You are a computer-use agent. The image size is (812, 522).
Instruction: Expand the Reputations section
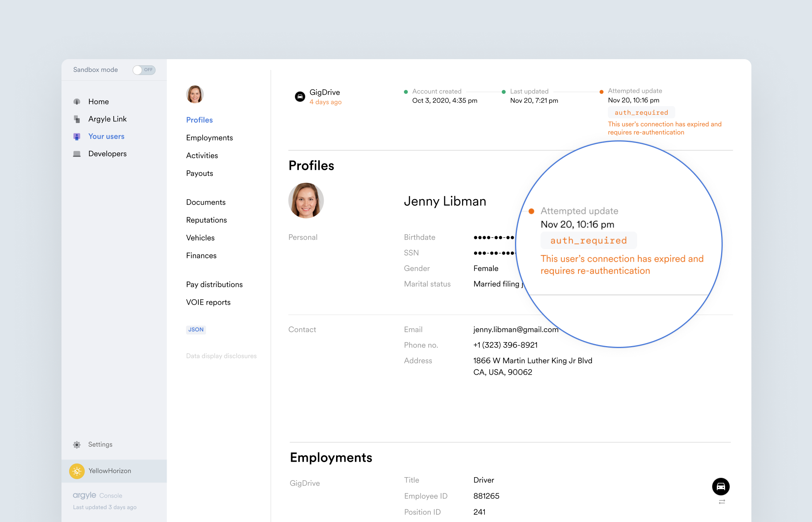(206, 220)
